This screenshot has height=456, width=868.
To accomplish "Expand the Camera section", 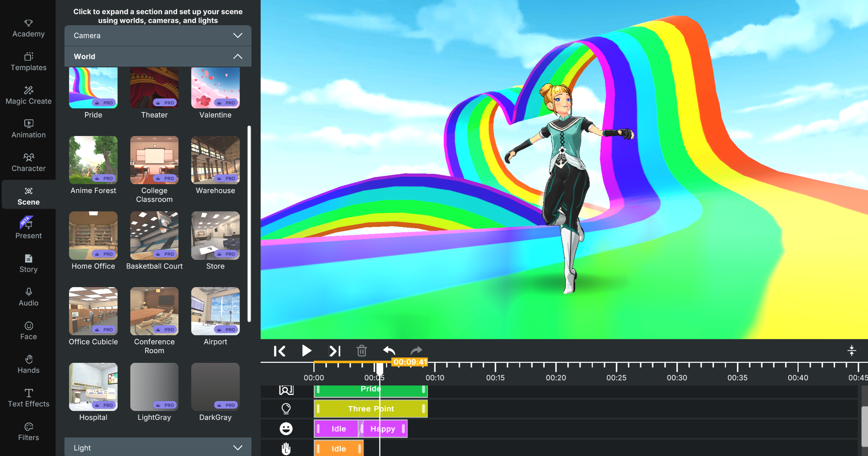I will coord(158,36).
